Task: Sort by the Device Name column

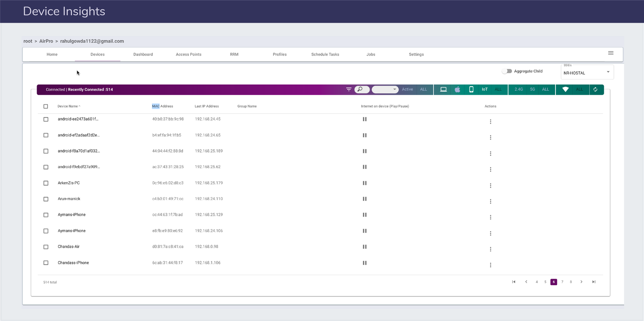Action: click(x=68, y=106)
